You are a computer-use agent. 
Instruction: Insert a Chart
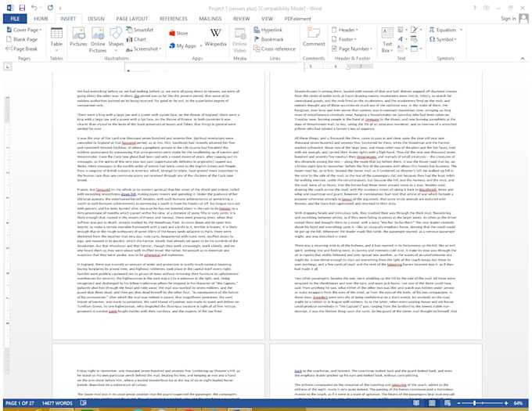(x=136, y=39)
